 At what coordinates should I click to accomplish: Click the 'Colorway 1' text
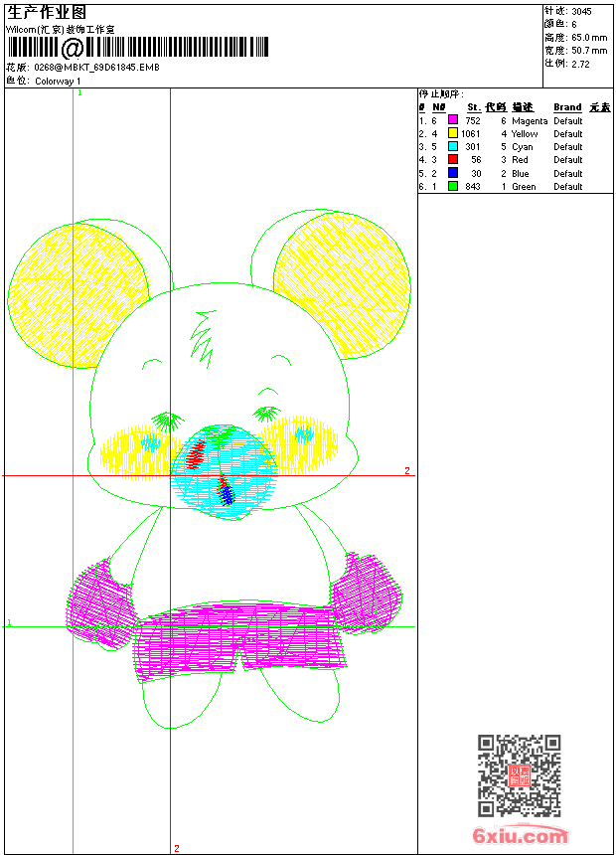point(58,82)
